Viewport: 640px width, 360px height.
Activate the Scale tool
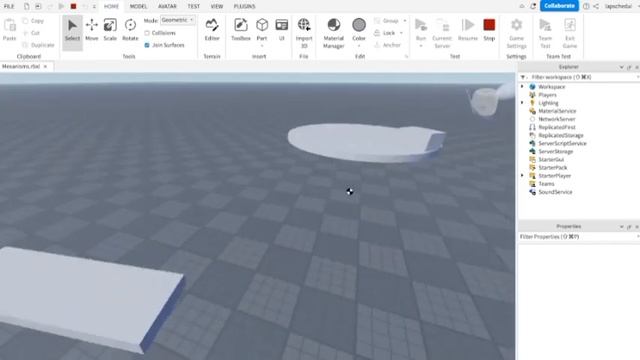[x=110, y=29]
